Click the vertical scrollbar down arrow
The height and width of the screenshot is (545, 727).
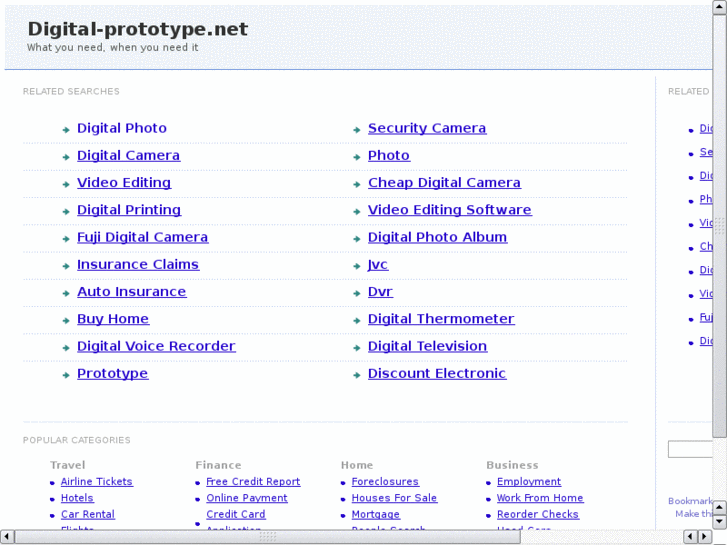719,520
